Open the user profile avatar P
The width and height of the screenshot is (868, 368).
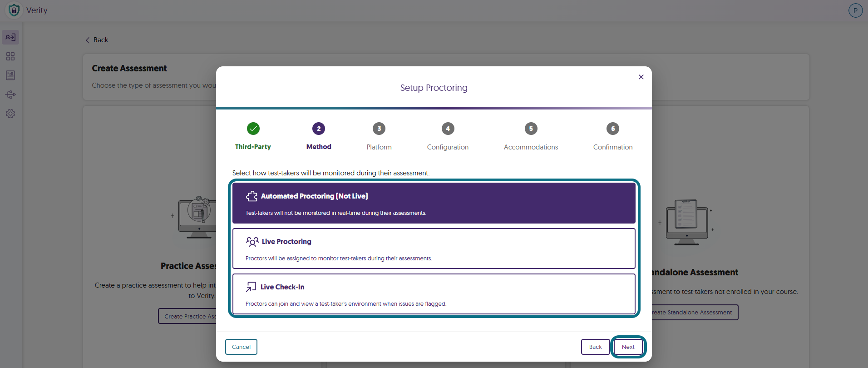point(855,10)
